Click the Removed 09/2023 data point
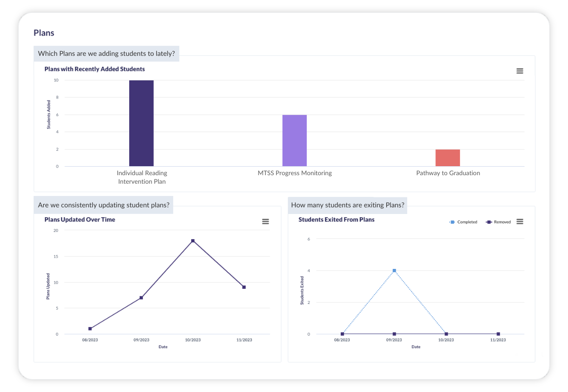The image size is (568, 392). click(x=394, y=334)
